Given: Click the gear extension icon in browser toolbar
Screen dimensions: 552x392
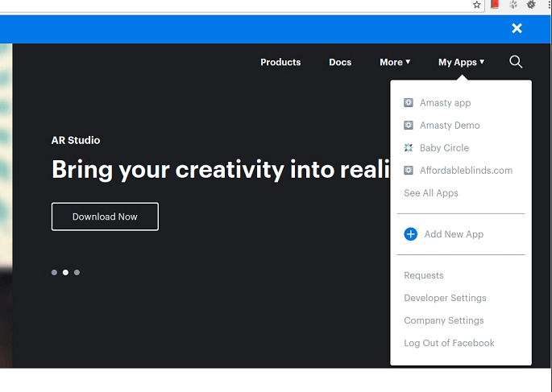Looking at the screenshot, I should 531,5.
